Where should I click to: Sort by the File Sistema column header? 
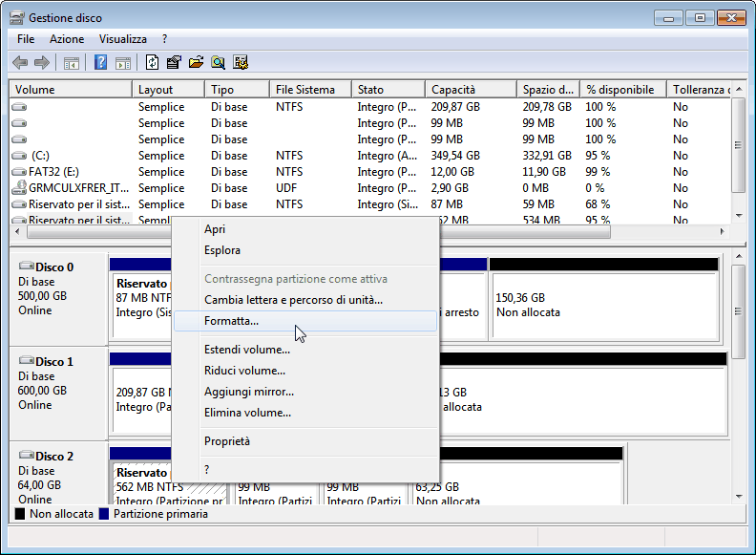[304, 90]
